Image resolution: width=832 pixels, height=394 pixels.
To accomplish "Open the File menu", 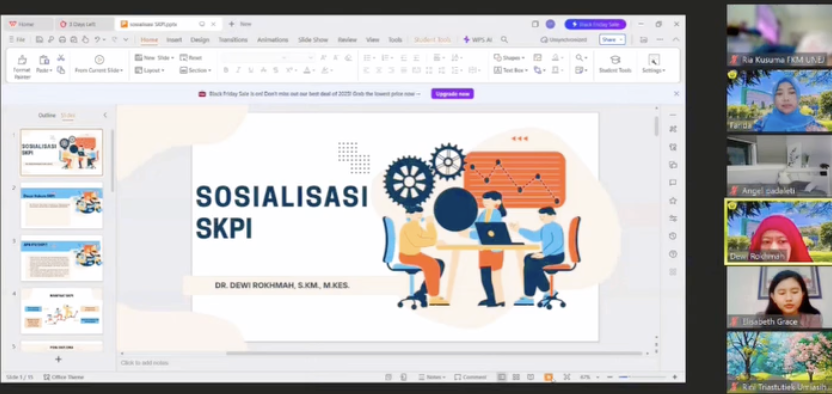I will coord(17,40).
